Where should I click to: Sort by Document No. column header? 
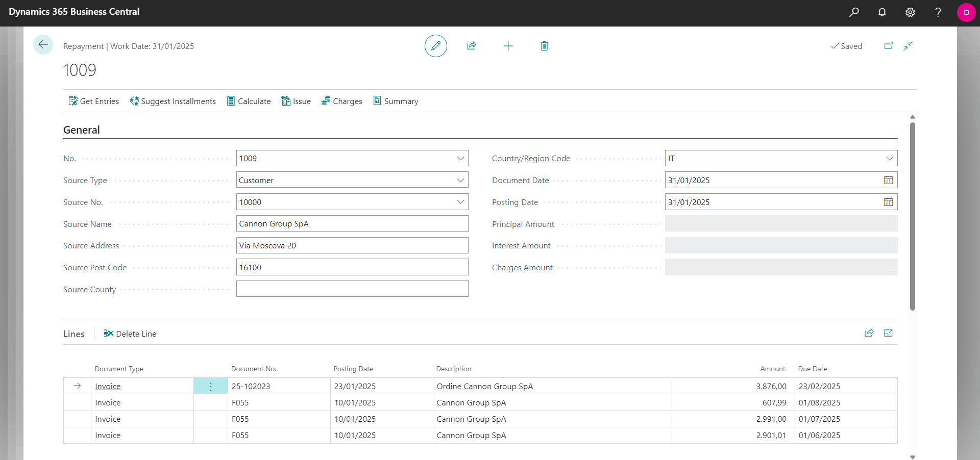coord(254,369)
